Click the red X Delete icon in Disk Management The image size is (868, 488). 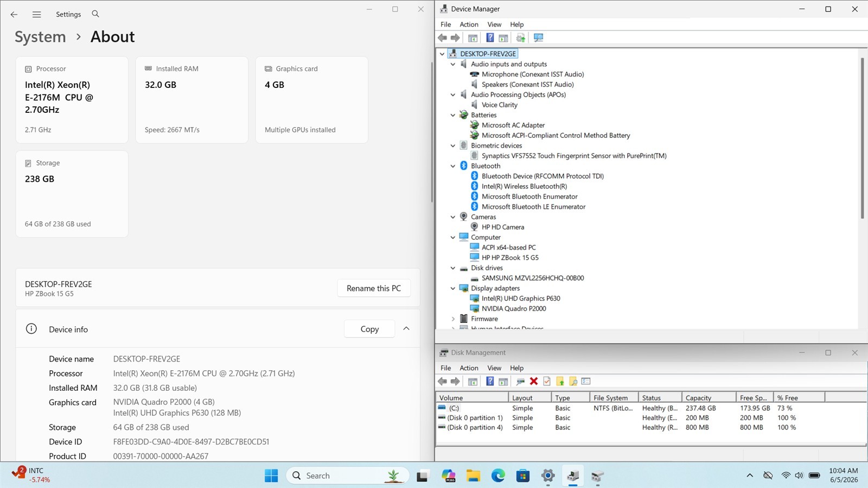(x=534, y=382)
